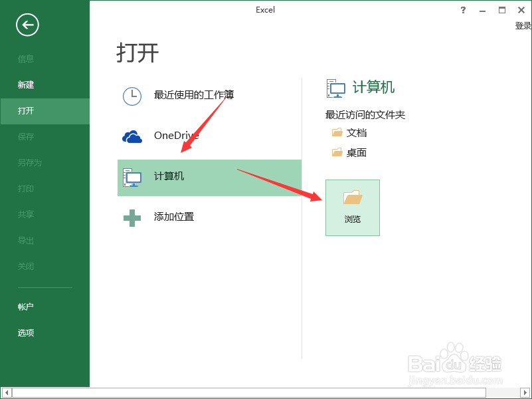532x399 pixels.
Task: Select the Computer monitor icon
Action: coord(132,177)
